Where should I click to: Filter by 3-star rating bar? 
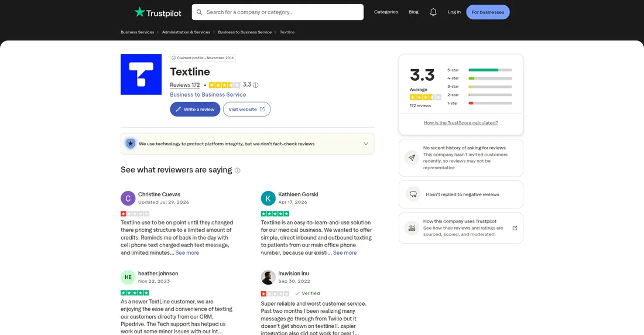pyautogui.click(x=479, y=86)
